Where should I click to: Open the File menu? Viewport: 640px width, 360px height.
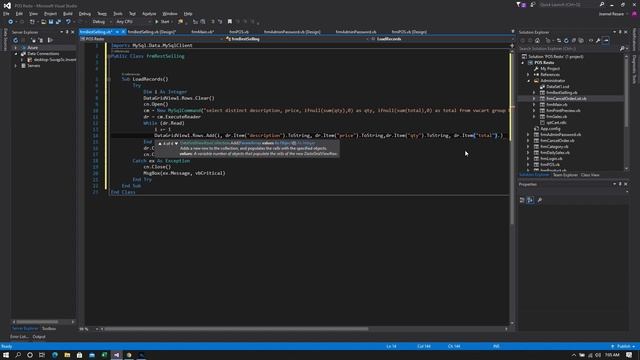[x=6, y=13]
